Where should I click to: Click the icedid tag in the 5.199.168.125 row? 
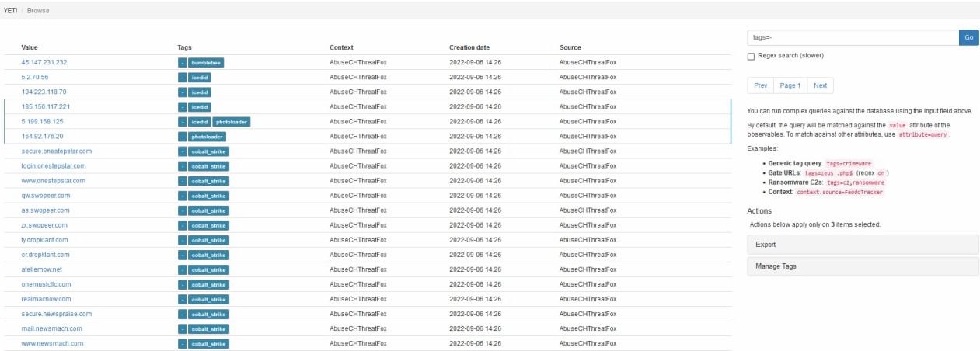200,122
